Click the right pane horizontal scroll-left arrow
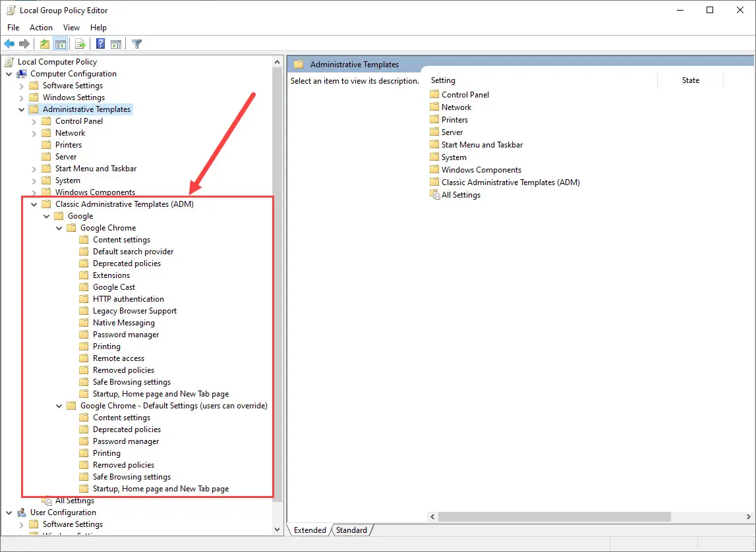Image resolution: width=756 pixels, height=552 pixels. click(432, 516)
